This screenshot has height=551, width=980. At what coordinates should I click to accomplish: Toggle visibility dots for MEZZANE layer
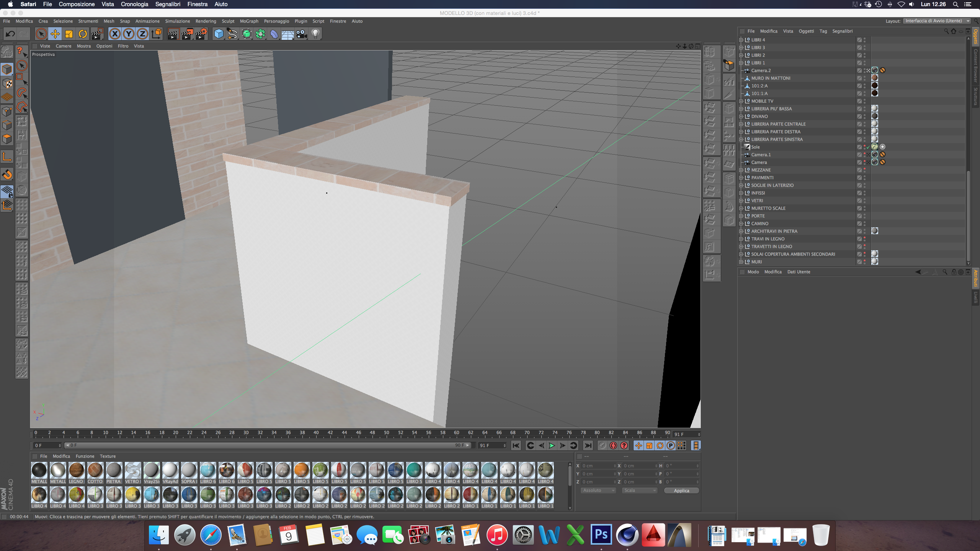(864, 170)
